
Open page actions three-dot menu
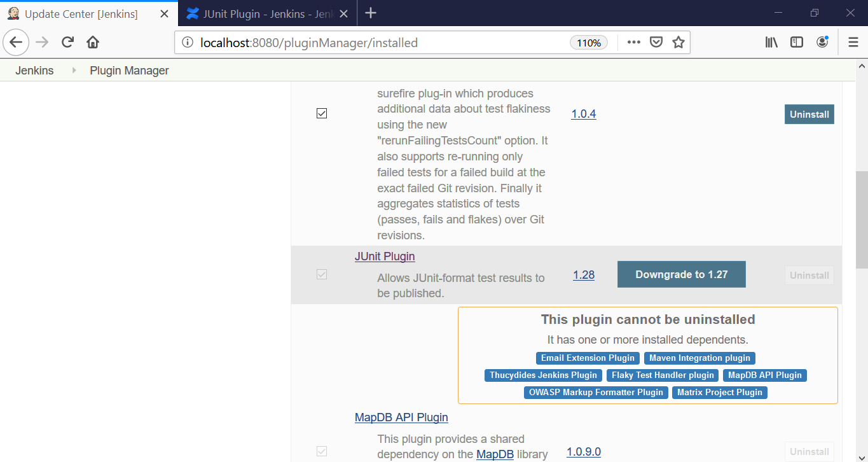coord(633,43)
